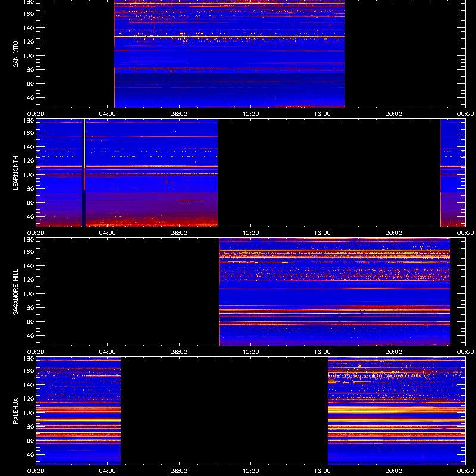
Task: Click the 40 frequency label on San Vito axis
Action: coord(31,98)
